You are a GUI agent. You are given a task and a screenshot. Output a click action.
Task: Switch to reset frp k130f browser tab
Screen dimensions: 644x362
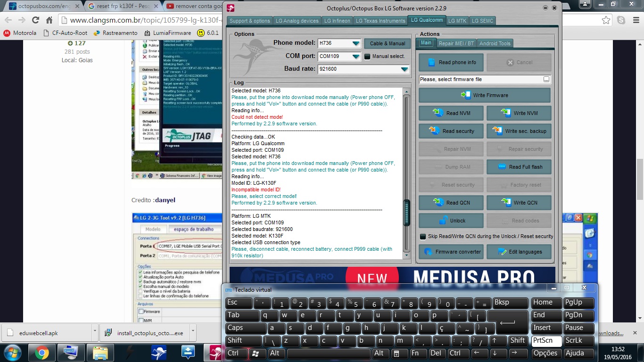123,6
